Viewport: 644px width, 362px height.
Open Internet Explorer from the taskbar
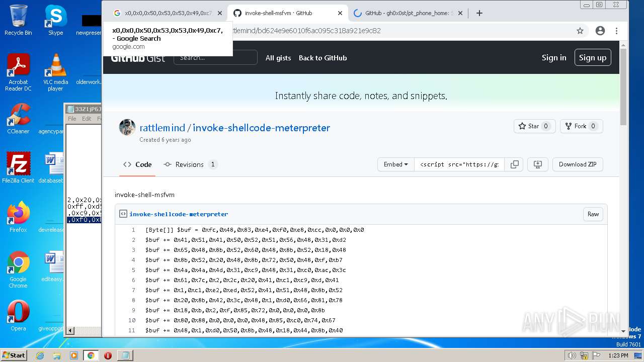tap(40, 355)
